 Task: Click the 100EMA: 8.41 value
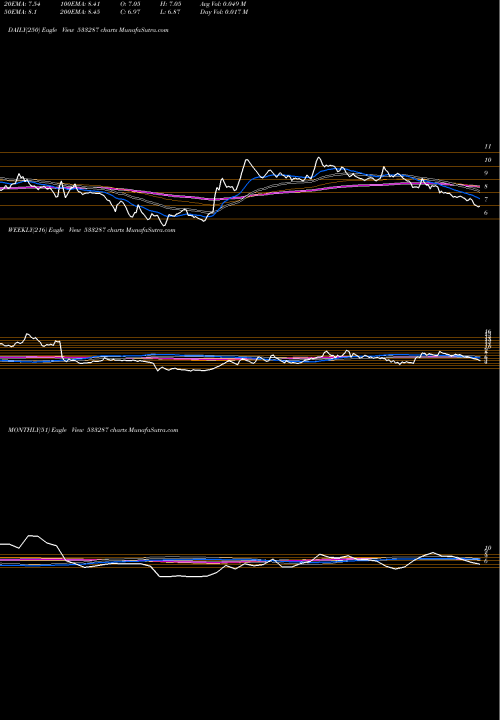tap(80, 4)
